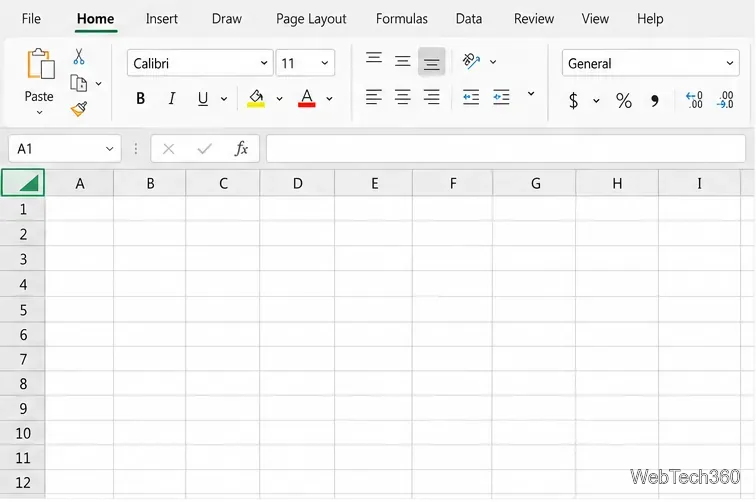Apply red font color A
This screenshot has height=502, width=756.
[307, 98]
